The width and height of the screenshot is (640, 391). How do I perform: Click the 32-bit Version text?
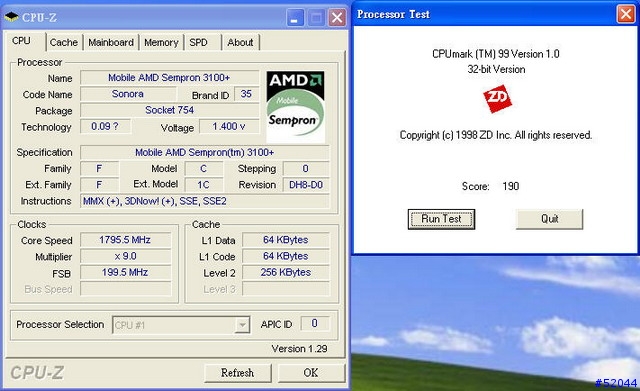(496, 69)
